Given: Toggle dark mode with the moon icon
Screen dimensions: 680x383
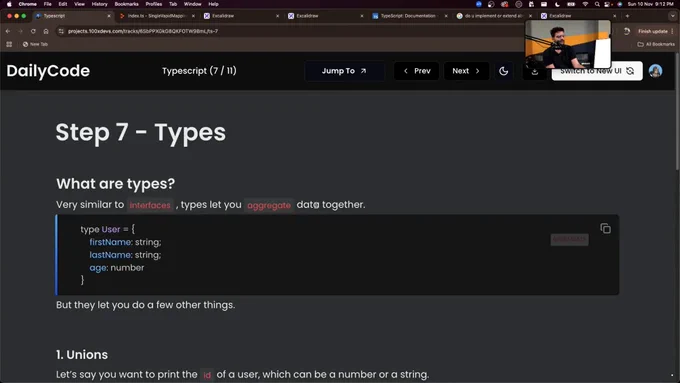Looking at the screenshot, I should (x=503, y=71).
